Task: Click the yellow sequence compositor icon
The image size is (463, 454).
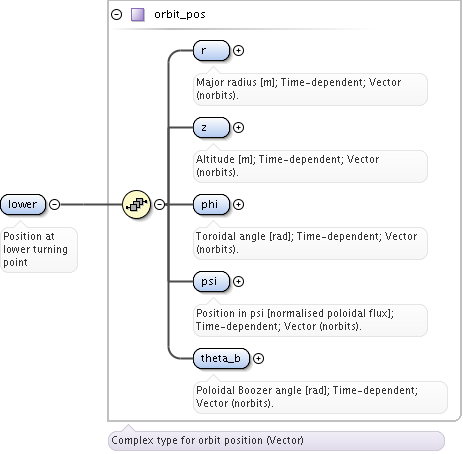Action: coord(136,204)
